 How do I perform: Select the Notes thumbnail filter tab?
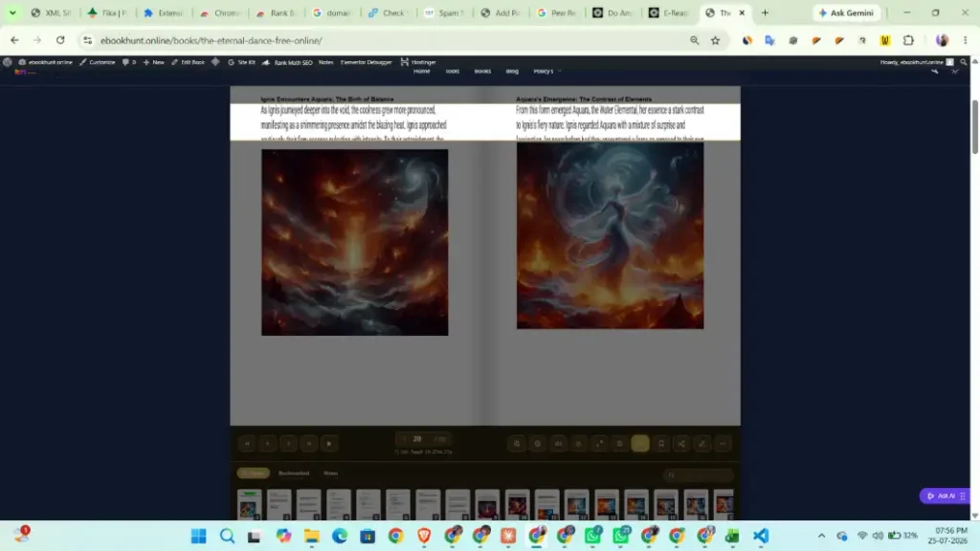[x=330, y=473]
